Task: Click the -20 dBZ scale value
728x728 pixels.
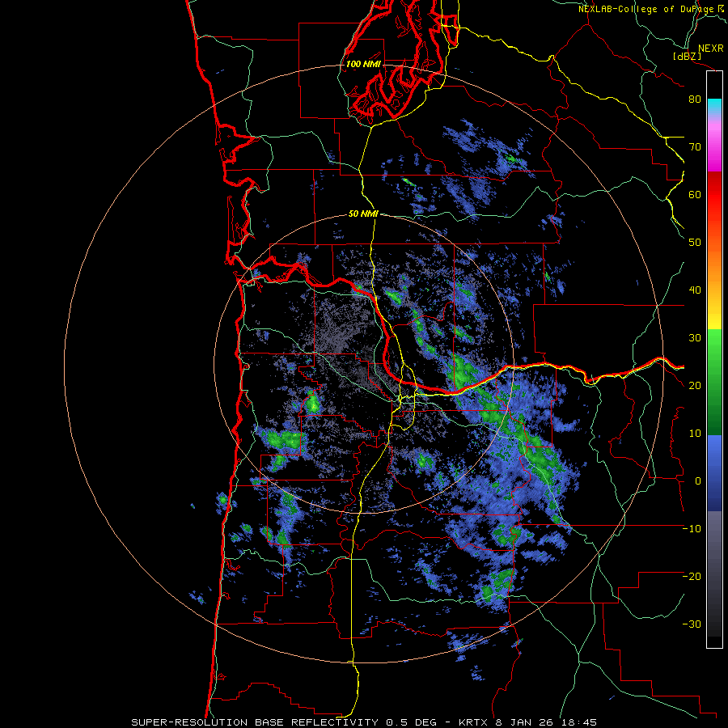Action: click(x=692, y=577)
